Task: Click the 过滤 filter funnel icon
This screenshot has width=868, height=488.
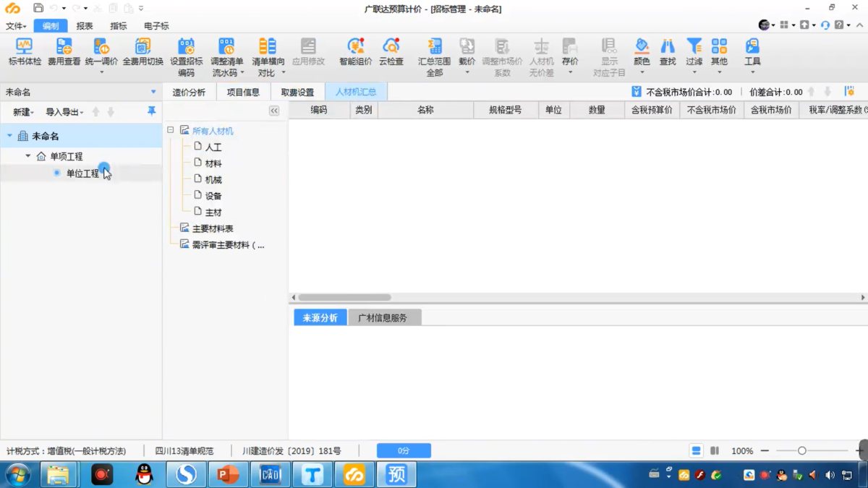Action: click(x=694, y=48)
